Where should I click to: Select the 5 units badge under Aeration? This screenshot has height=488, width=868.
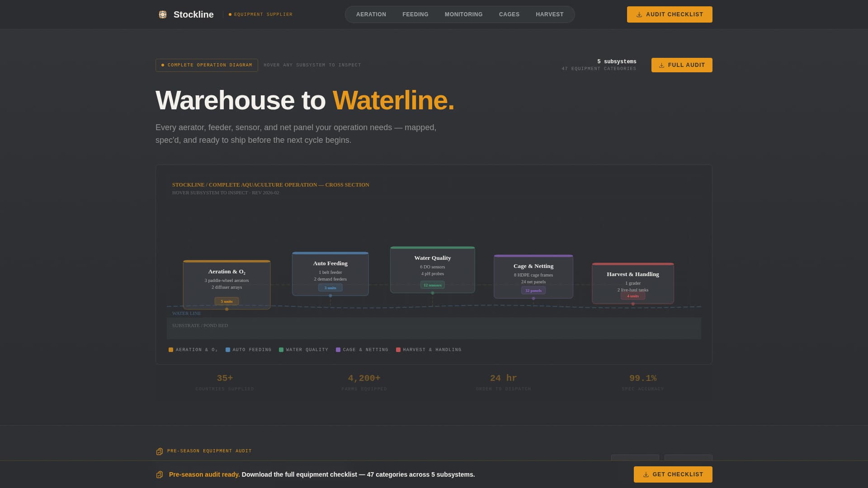pos(226,301)
